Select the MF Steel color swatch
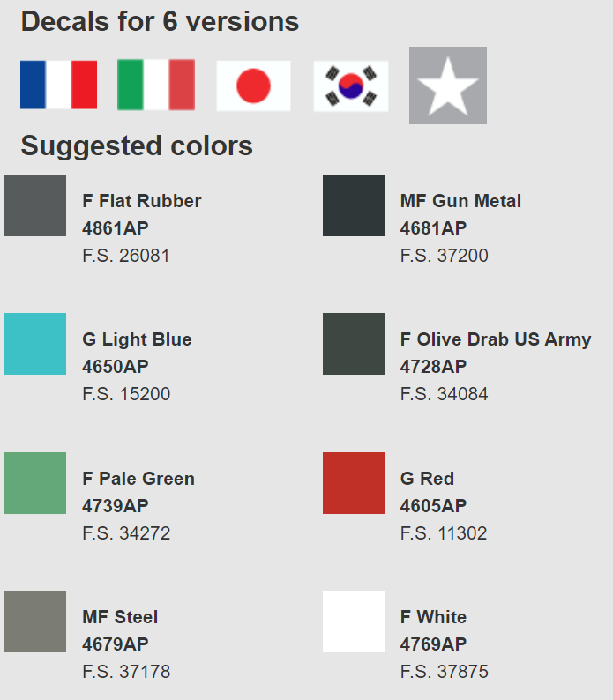The image size is (613, 700). (35, 622)
